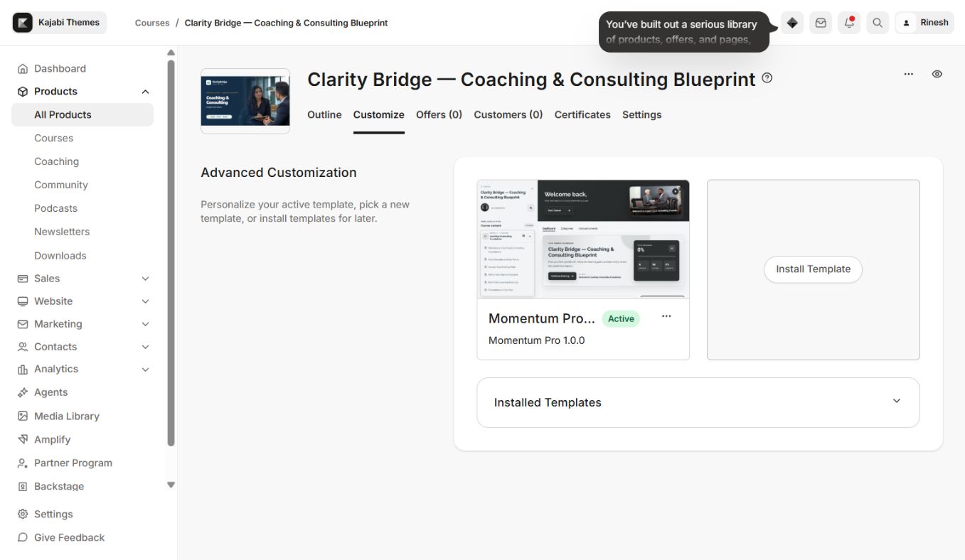Expand the Marketing menu chevron
This screenshot has height=560, width=965.
(145, 324)
